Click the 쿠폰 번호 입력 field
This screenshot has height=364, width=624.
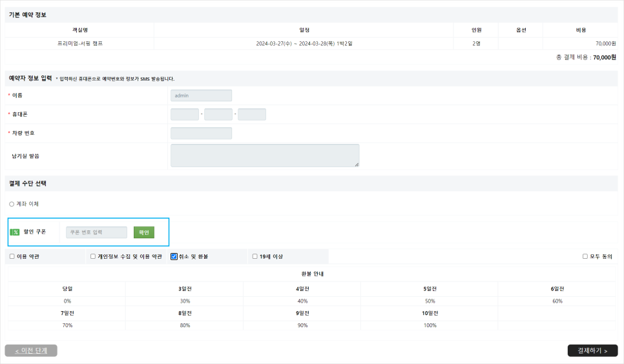(96, 232)
